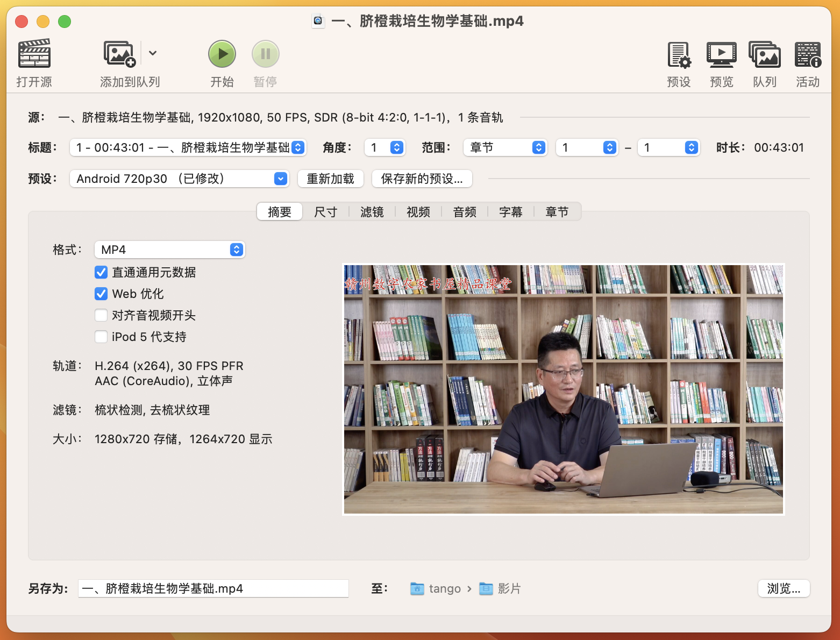点击浏览按钮选择保存位置
Screen dimensions: 840x640
(x=783, y=588)
